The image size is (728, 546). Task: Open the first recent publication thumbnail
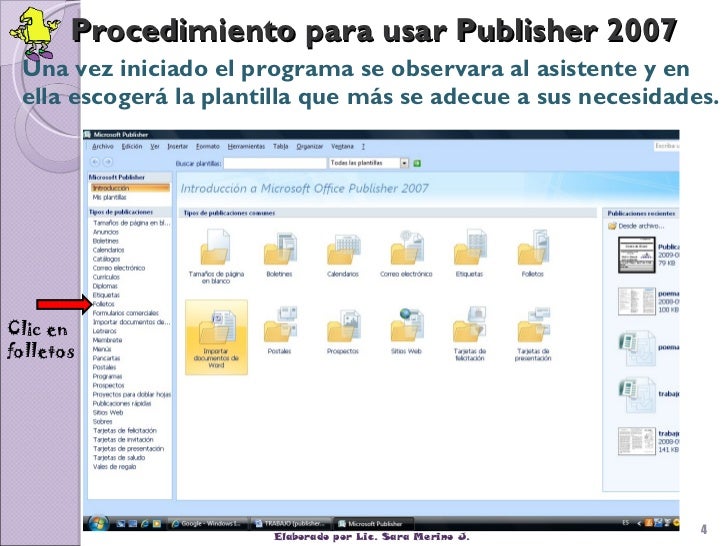637,254
